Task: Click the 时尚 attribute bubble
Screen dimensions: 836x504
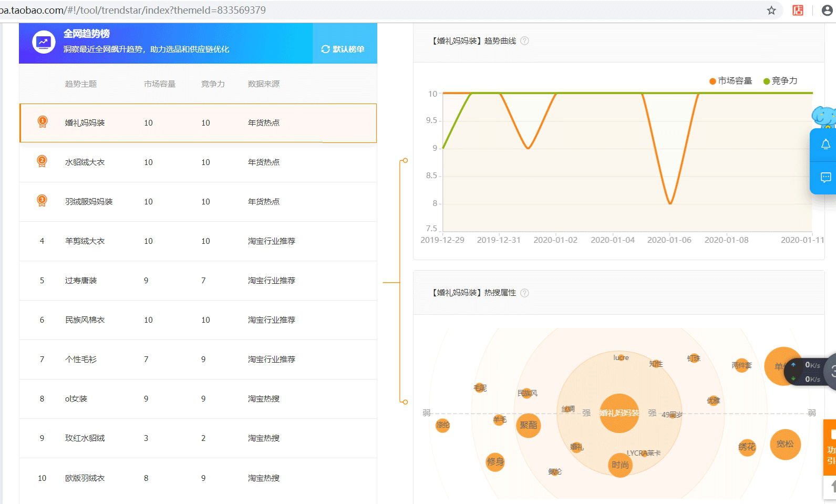Action: (x=620, y=465)
